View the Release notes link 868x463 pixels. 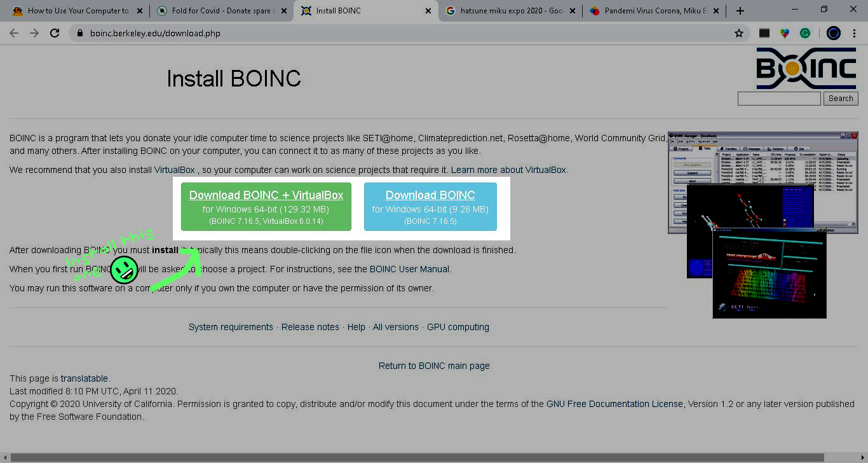(310, 327)
